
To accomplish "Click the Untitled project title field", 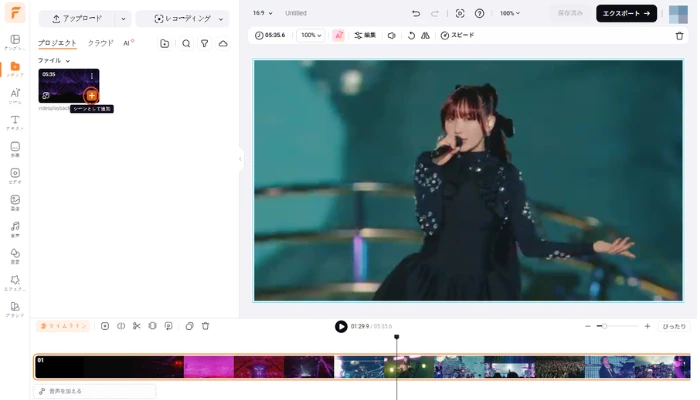I will point(296,13).
